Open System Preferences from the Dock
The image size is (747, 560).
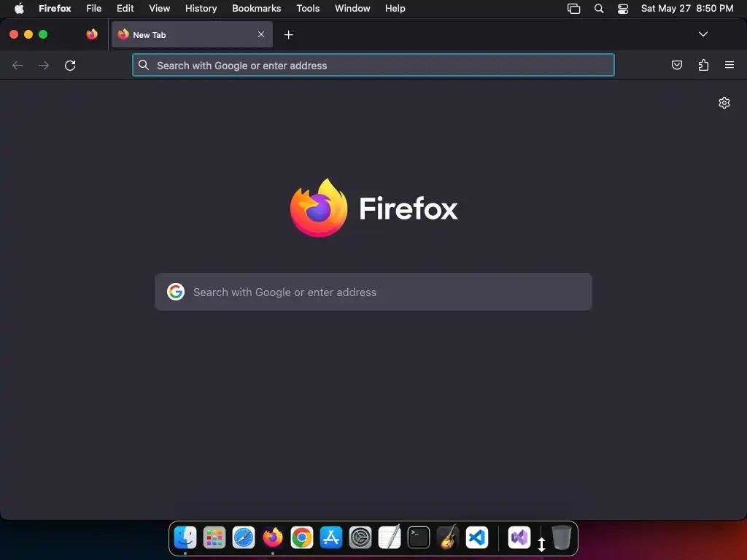click(x=360, y=537)
